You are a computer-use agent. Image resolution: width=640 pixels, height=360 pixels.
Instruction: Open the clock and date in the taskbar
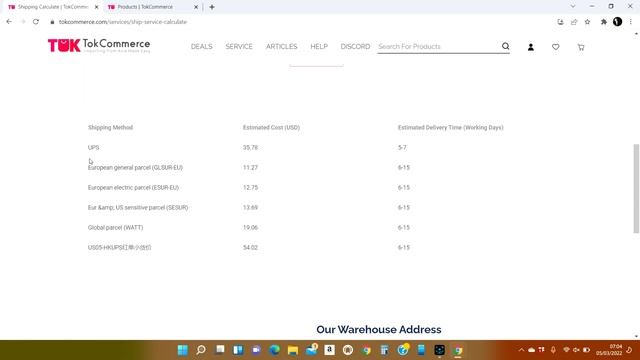click(x=609, y=350)
